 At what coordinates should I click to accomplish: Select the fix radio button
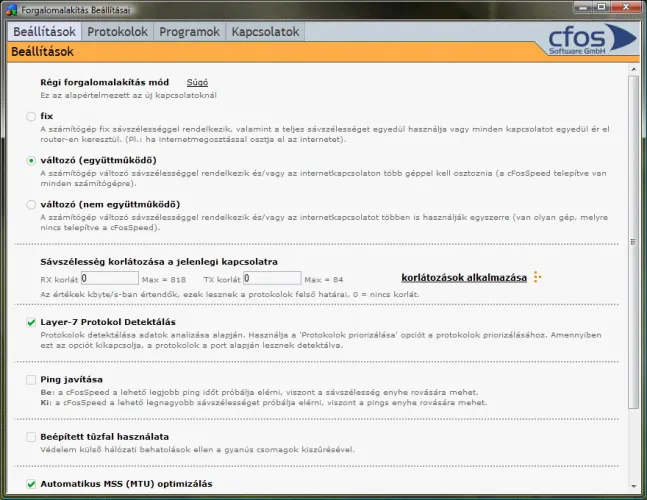click(x=31, y=116)
